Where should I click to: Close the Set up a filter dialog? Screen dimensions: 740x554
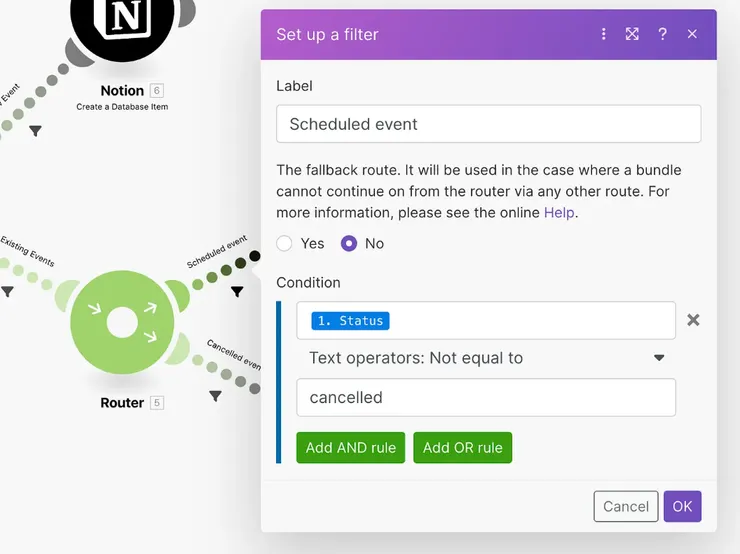[692, 34]
